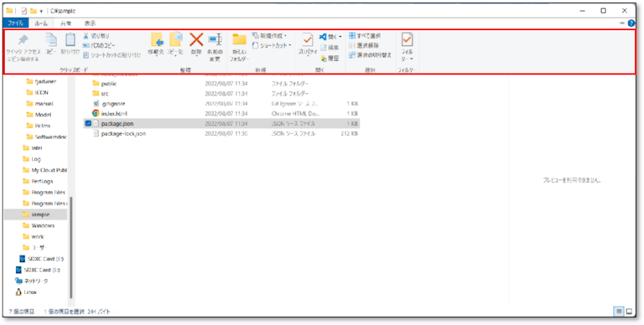Switch to the 共有 (Share) ribbon tab
Image resolution: width=644 pixels, height=325 pixels.
(x=65, y=23)
